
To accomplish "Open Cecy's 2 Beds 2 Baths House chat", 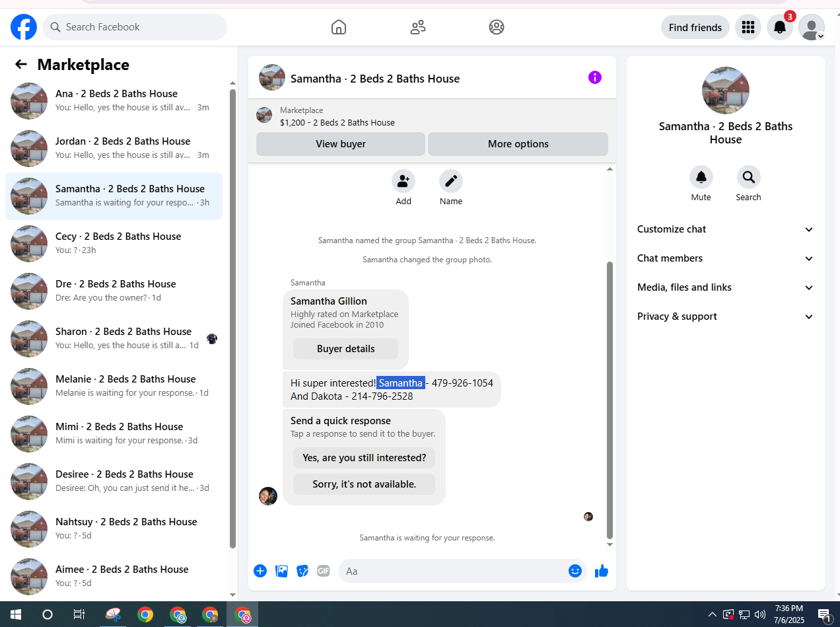I will [114, 244].
